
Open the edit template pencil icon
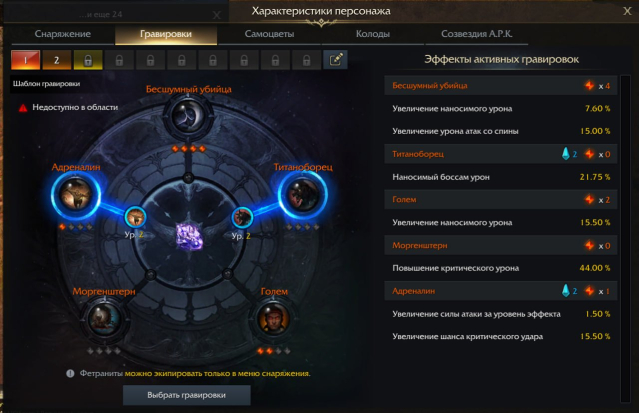pos(335,60)
